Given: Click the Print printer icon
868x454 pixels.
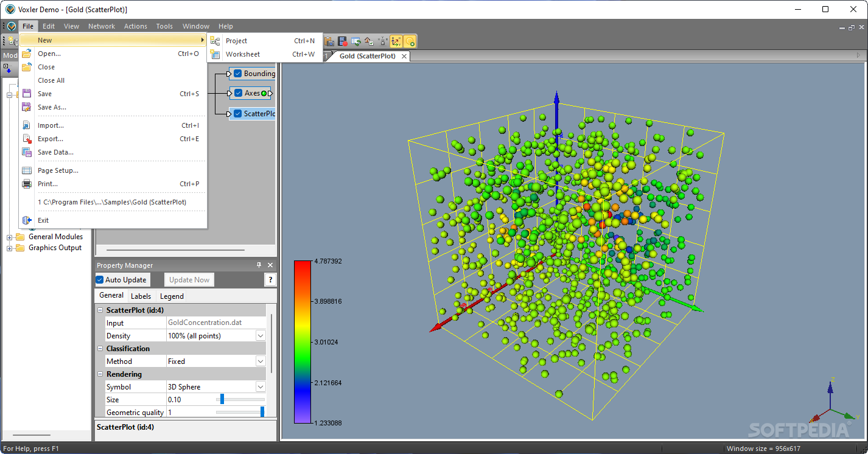Looking at the screenshot, I should click(27, 184).
